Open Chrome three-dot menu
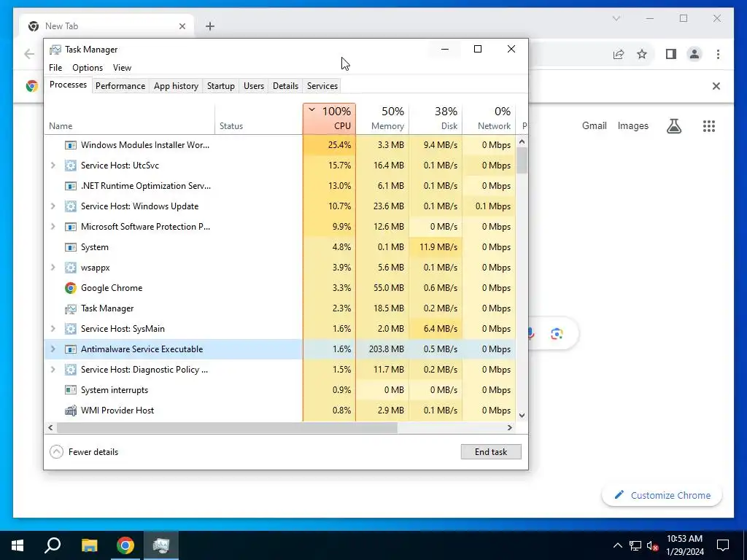The height and width of the screenshot is (560, 747). tap(718, 54)
